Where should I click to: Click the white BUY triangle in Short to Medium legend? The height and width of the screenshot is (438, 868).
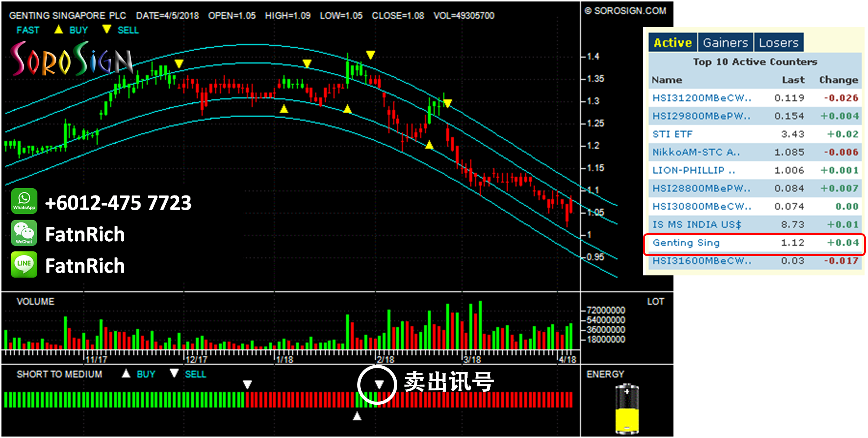126,373
